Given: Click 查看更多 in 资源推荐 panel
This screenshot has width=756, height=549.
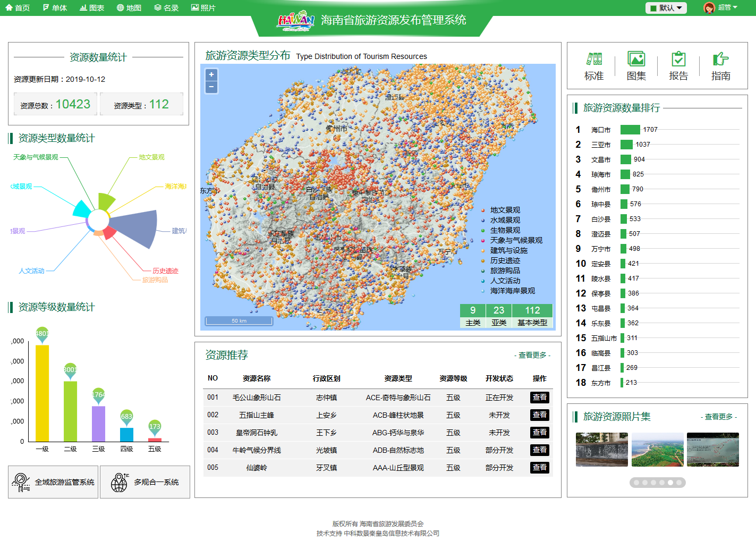Looking at the screenshot, I should point(532,355).
